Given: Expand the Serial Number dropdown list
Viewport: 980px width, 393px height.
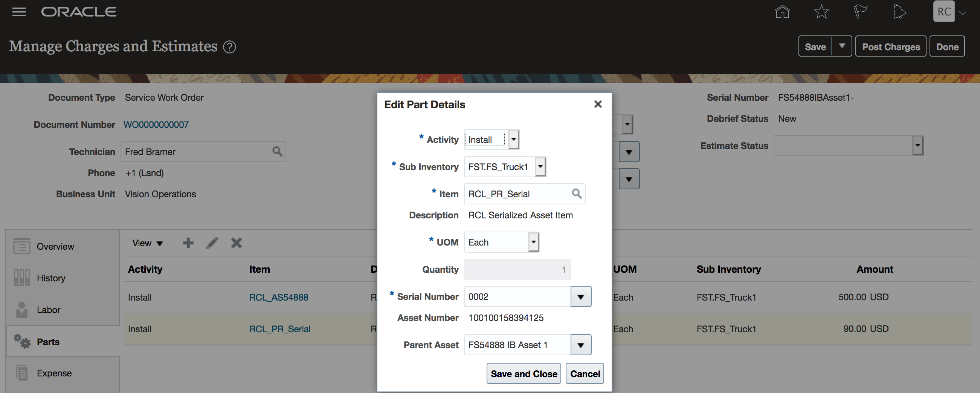Looking at the screenshot, I should [580, 297].
